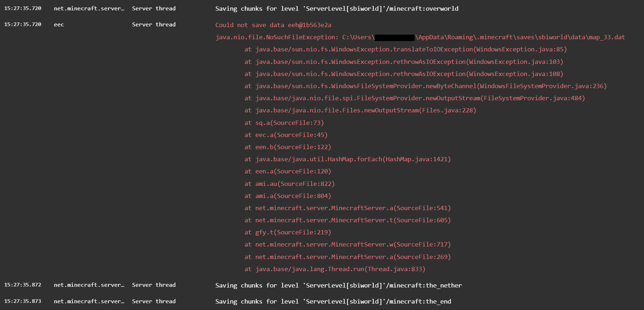Select the WindowsFileSystemProvider.newByteChannel stack frame

coord(425,86)
